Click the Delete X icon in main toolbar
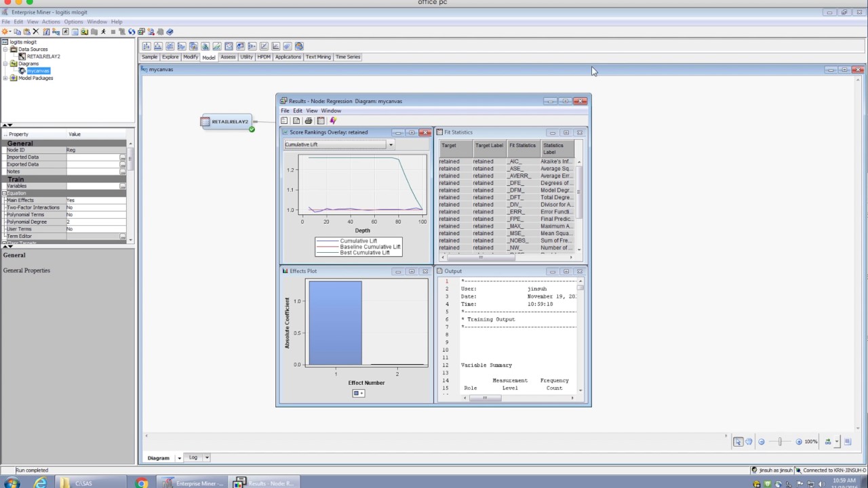The image size is (868, 488). pyautogui.click(x=36, y=31)
